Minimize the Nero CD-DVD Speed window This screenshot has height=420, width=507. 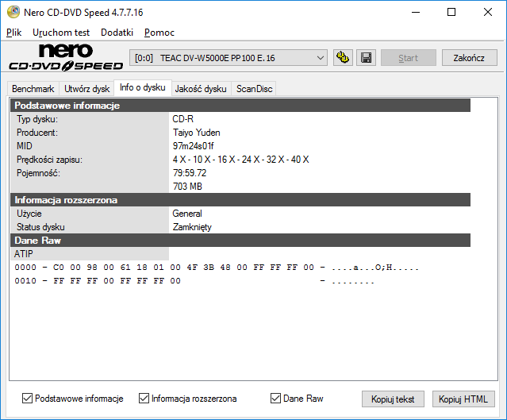coord(416,12)
